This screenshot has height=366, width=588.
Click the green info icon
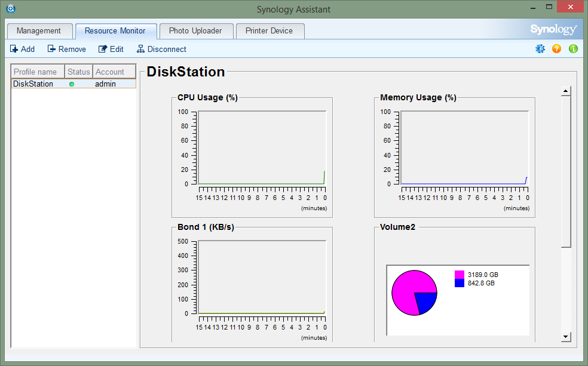click(x=573, y=49)
